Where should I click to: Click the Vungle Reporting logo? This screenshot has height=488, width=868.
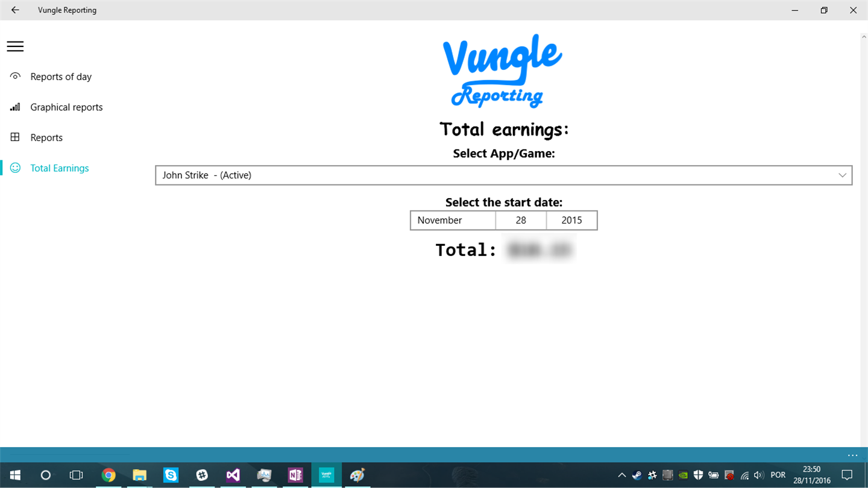(x=502, y=71)
